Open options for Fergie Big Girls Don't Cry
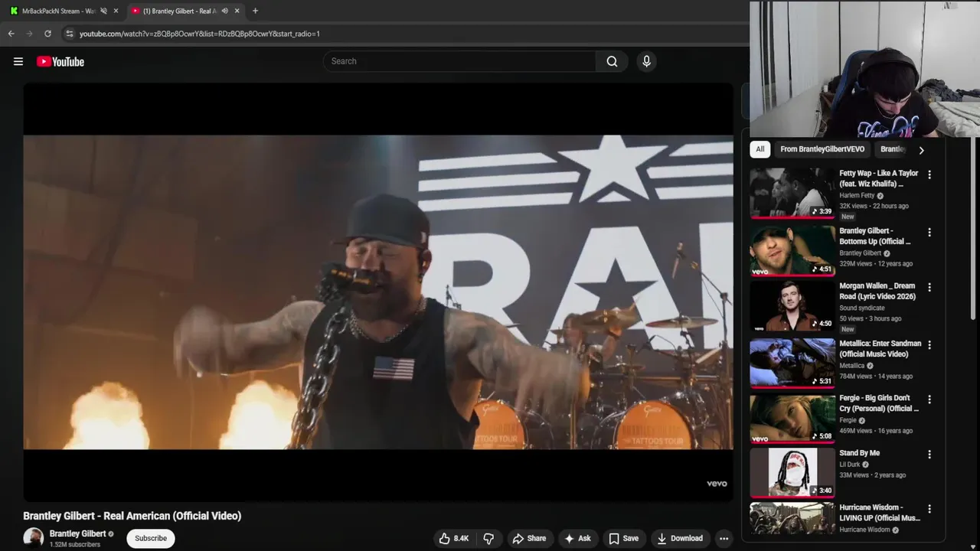This screenshot has height=551, width=980. (x=929, y=399)
